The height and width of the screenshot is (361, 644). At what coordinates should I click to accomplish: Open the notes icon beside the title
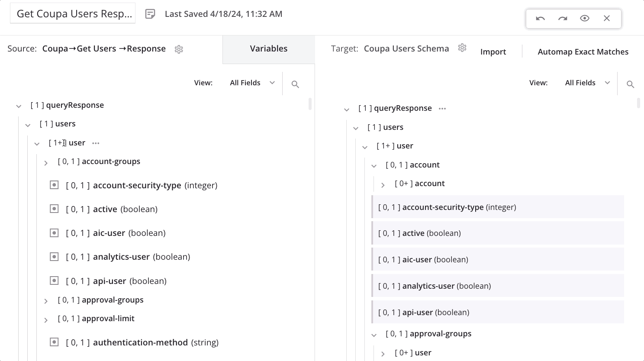[150, 14]
